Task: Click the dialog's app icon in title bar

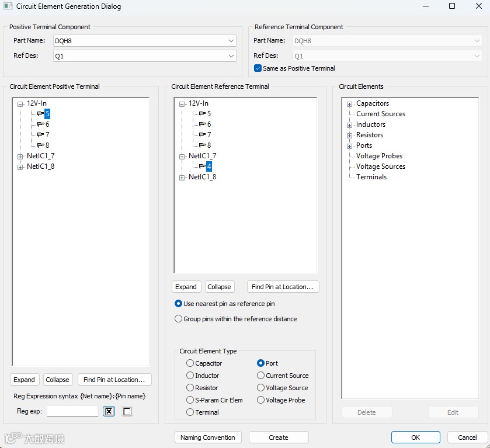Action: pyautogui.click(x=8, y=6)
